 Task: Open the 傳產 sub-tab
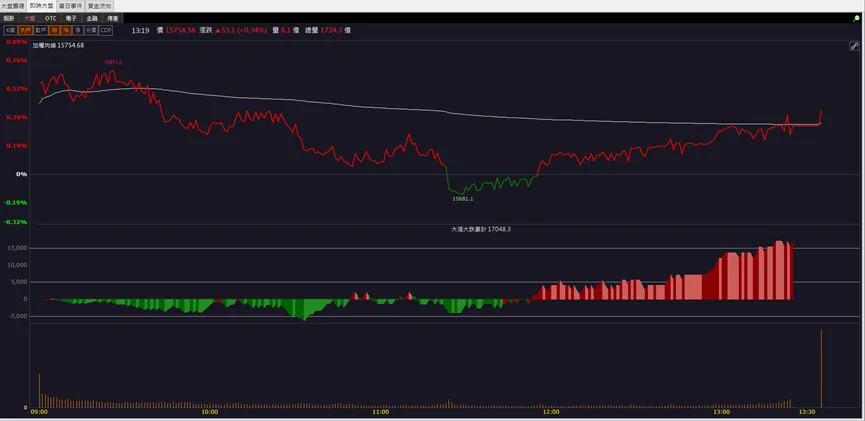[x=113, y=18]
